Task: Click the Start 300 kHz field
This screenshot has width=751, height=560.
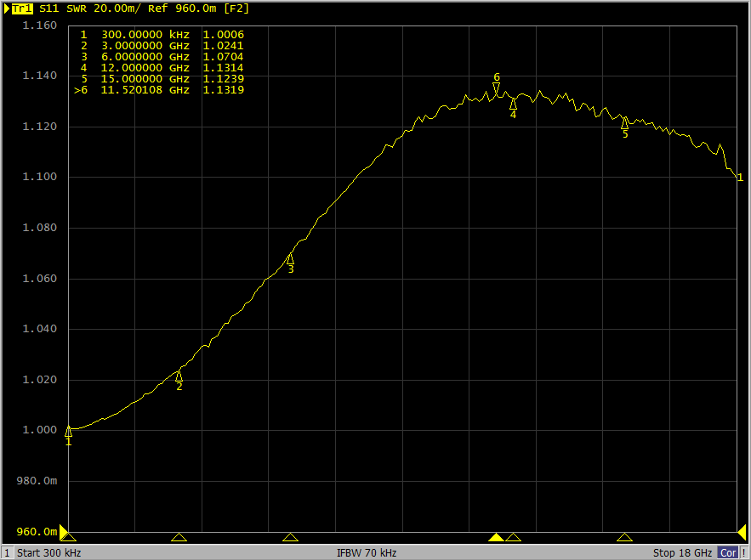Action: [49, 552]
